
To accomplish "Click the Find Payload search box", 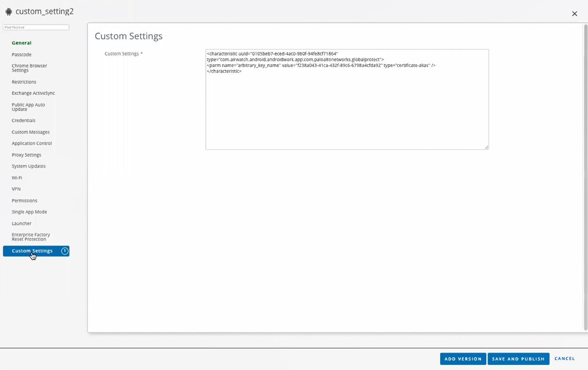I will (36, 27).
